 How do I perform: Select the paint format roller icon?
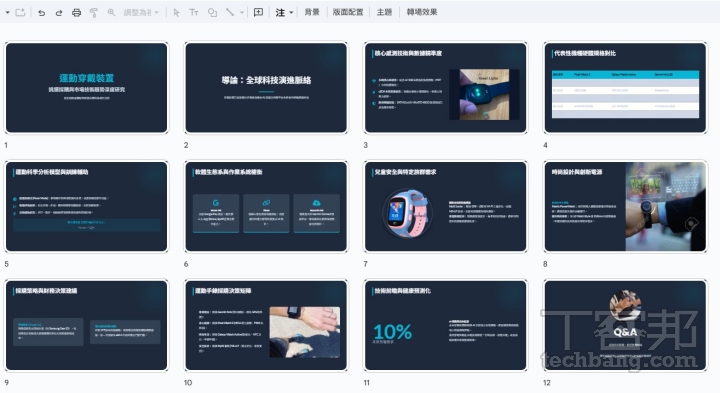point(94,13)
